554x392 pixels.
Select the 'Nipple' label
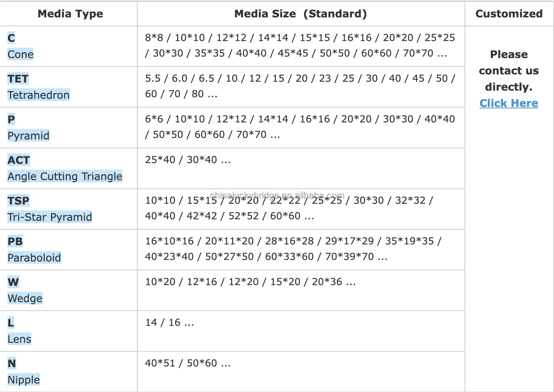[x=24, y=380]
